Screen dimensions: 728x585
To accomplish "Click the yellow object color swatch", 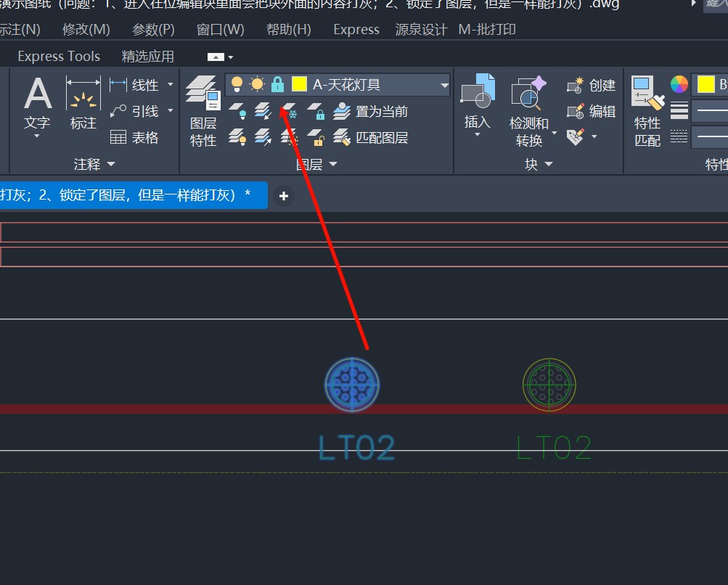I will (x=705, y=85).
